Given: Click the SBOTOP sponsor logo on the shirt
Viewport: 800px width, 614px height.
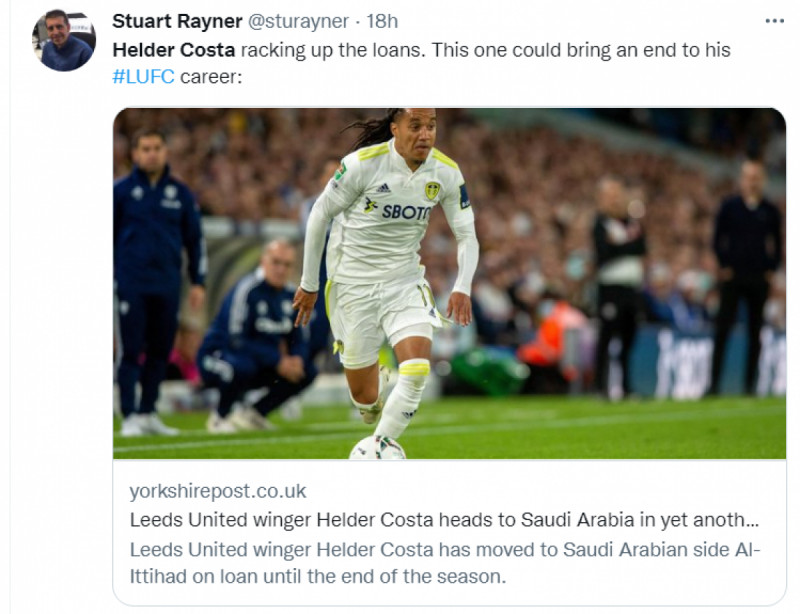Looking at the screenshot, I should click(404, 211).
